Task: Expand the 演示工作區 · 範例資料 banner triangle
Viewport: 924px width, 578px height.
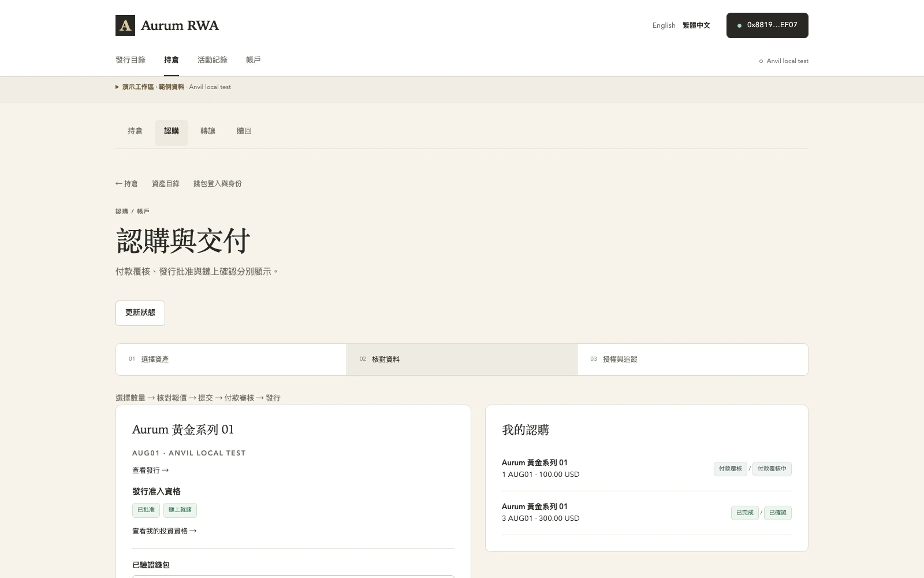Action: tap(117, 87)
